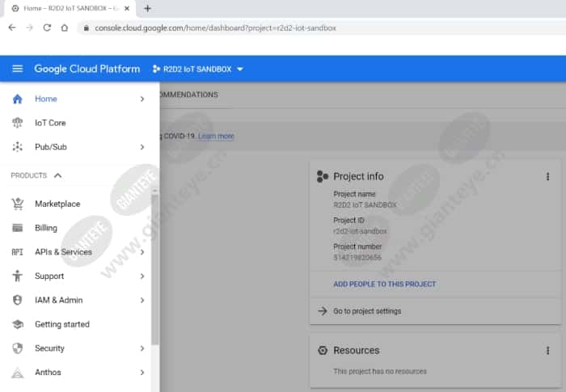This screenshot has height=392, width=566.
Task: Expand the Home submenu chevron
Action: tap(142, 99)
